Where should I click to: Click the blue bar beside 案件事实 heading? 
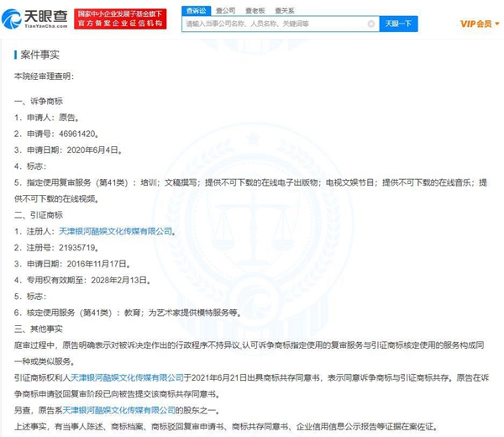[x=15, y=55]
